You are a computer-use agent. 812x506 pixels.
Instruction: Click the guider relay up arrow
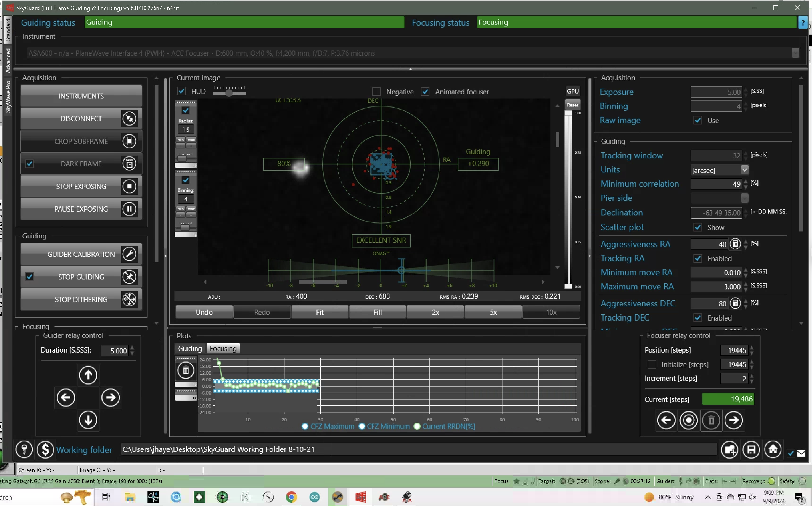(x=88, y=375)
